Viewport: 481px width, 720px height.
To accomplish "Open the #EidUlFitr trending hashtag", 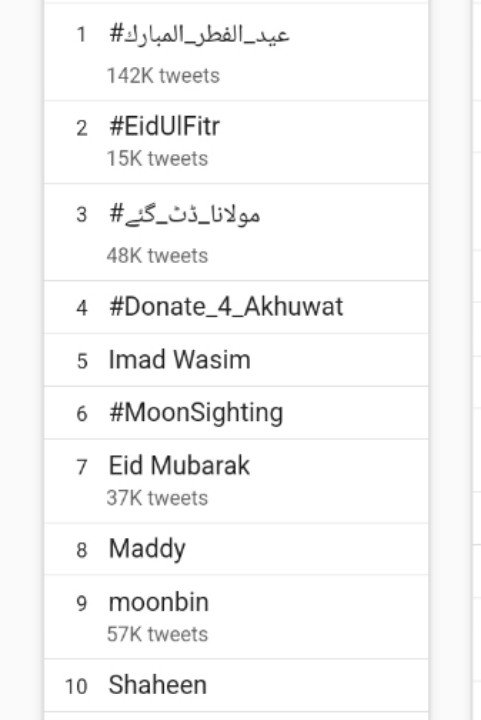I will [164, 126].
